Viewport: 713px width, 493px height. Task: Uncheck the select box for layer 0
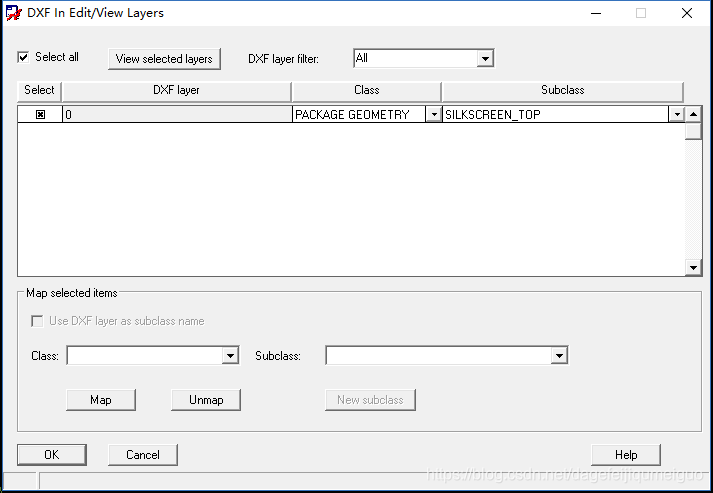(40, 115)
